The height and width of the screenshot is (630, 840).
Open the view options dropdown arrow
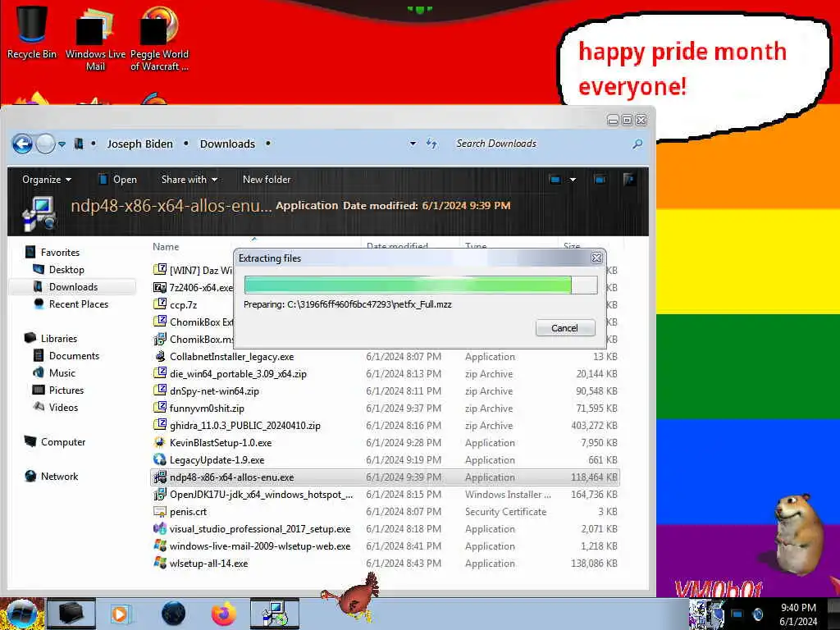click(573, 180)
